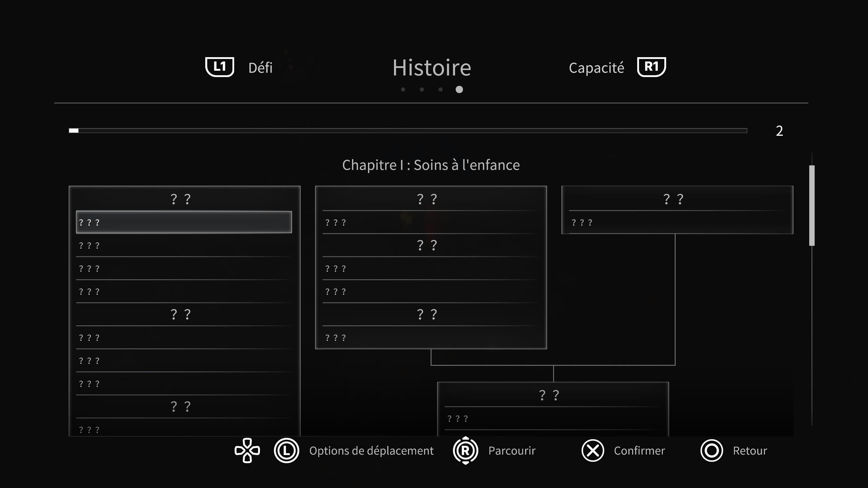Screen dimensions: 868x488
Task: Click the D-pad icon in footer
Action: coord(247,450)
